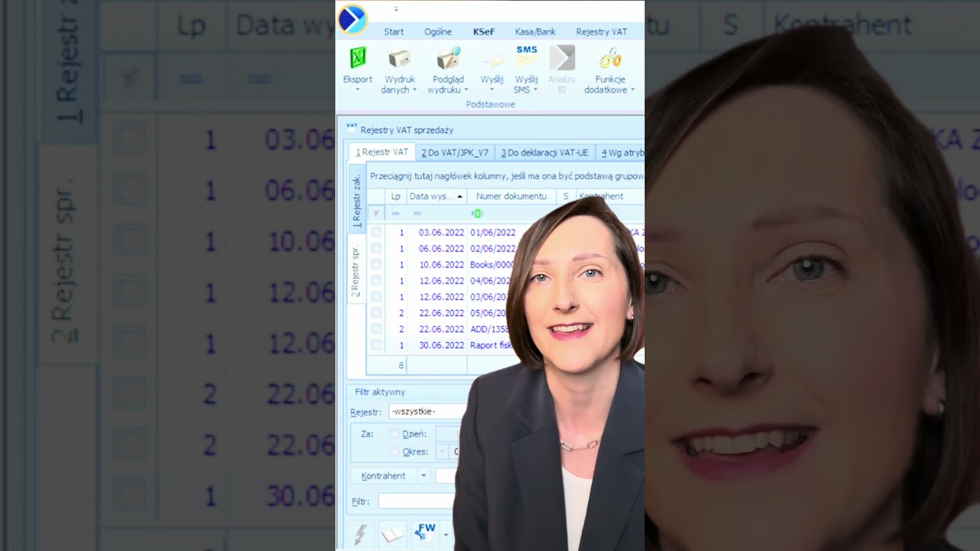Click the Kontrahent filter button
This screenshot has height=551, width=980.
click(384, 476)
